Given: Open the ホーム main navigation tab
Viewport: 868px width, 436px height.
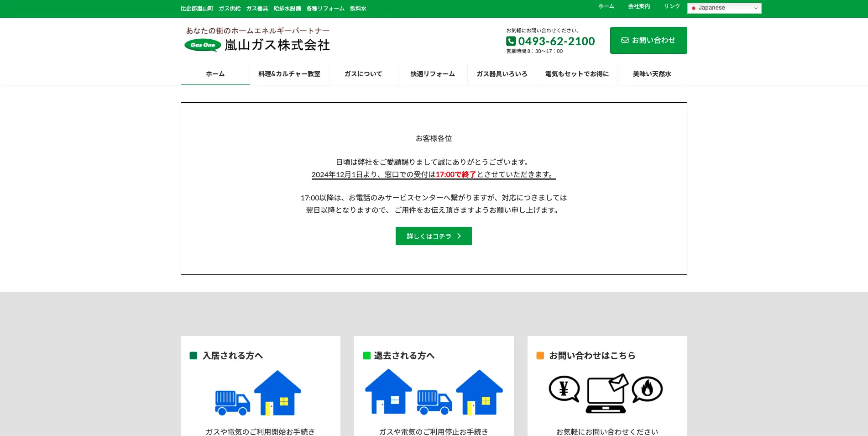Looking at the screenshot, I should pos(215,74).
